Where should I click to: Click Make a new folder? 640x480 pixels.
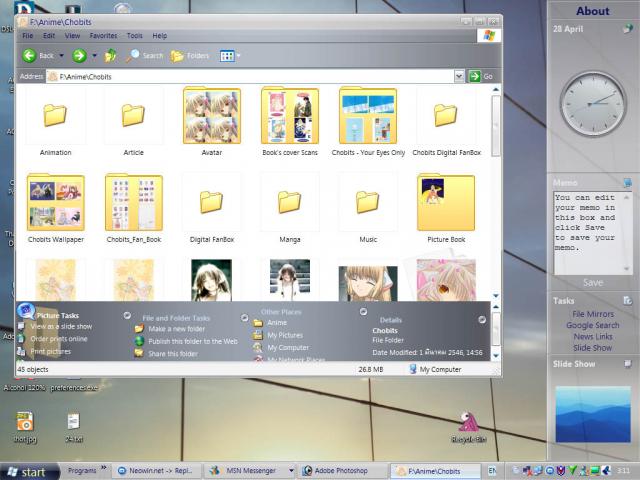pyautogui.click(x=177, y=329)
